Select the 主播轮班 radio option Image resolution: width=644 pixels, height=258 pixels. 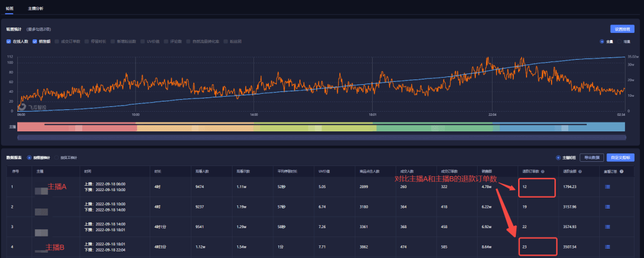coord(558,158)
